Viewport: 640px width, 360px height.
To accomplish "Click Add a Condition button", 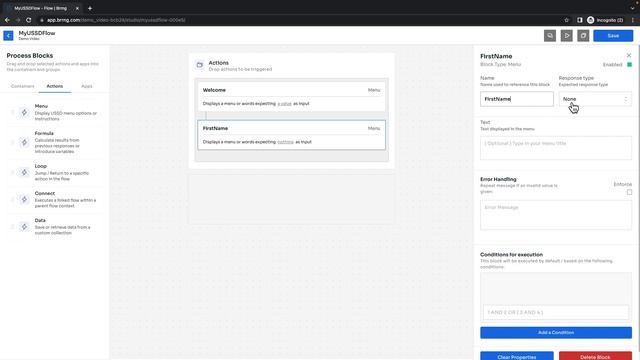I will coord(556,333).
